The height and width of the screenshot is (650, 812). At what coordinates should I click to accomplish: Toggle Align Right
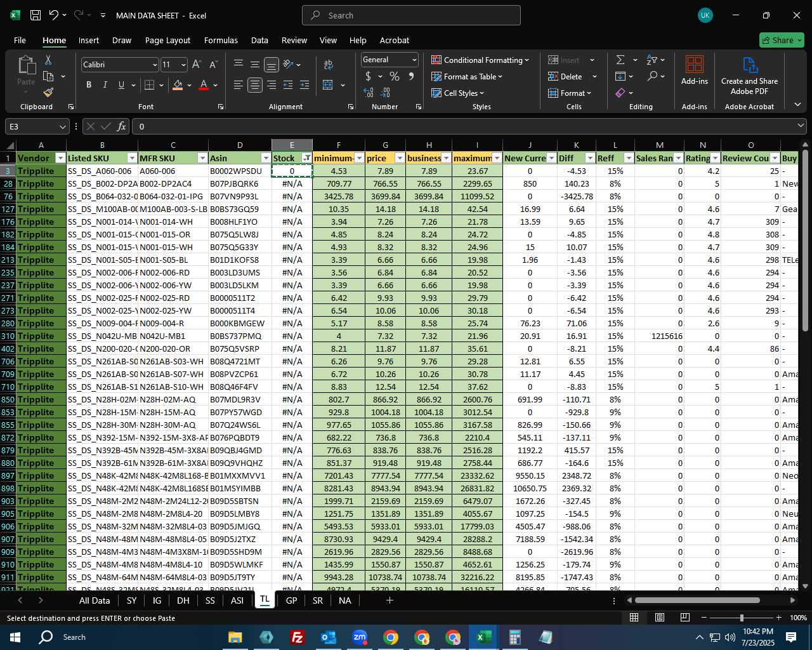(x=272, y=85)
